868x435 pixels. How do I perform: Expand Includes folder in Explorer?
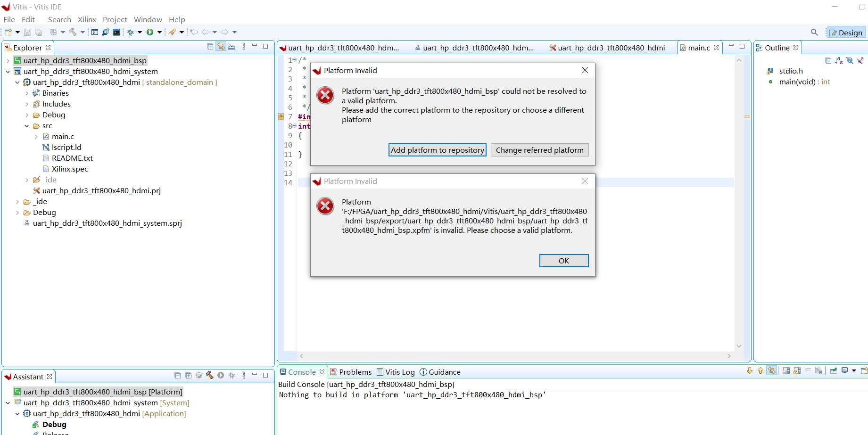27,104
